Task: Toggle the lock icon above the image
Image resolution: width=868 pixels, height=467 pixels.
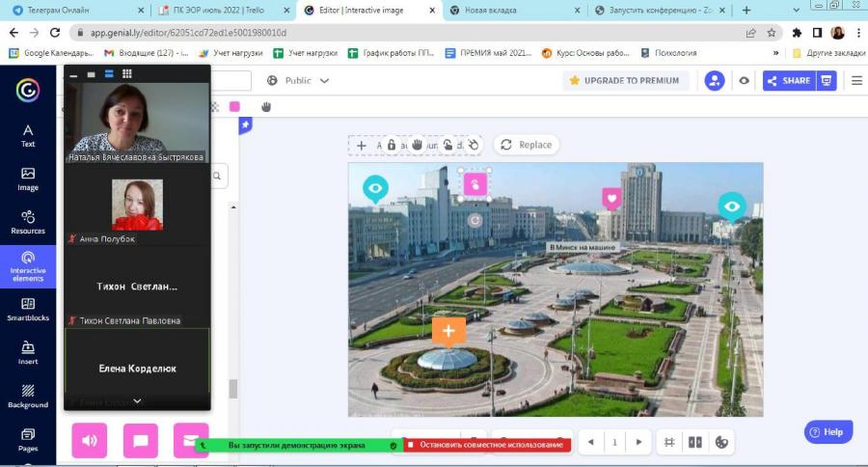Action: click(x=392, y=145)
